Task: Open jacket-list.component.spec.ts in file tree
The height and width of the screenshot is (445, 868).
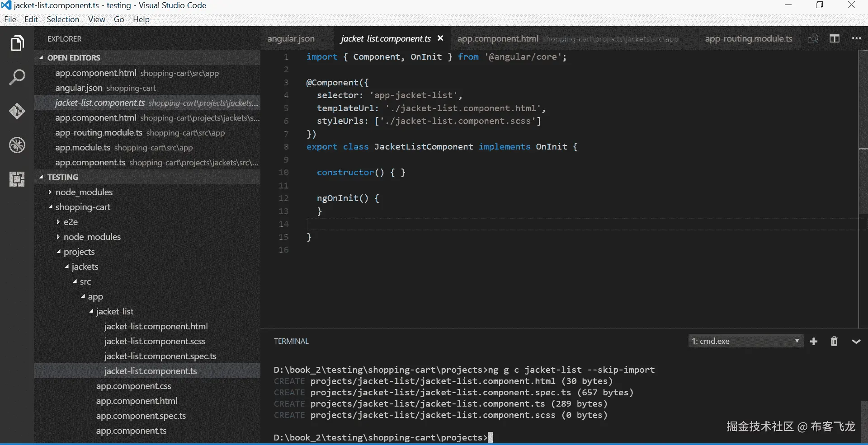Action: pos(160,356)
